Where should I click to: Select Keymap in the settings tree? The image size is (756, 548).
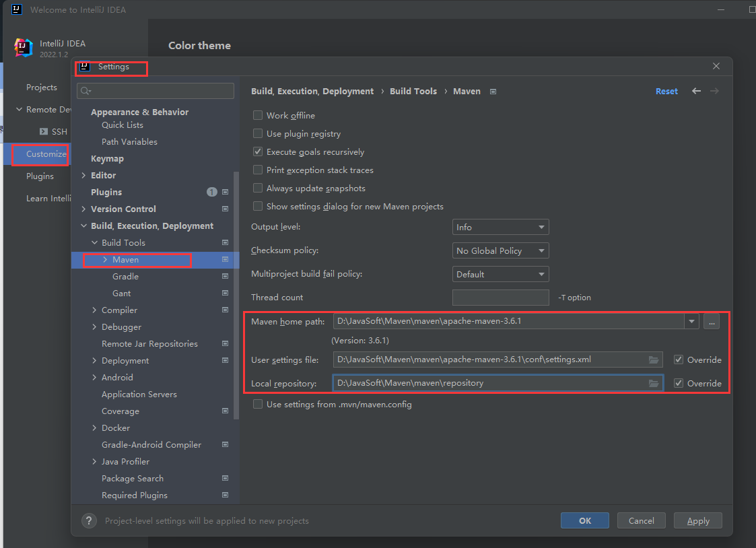107,159
